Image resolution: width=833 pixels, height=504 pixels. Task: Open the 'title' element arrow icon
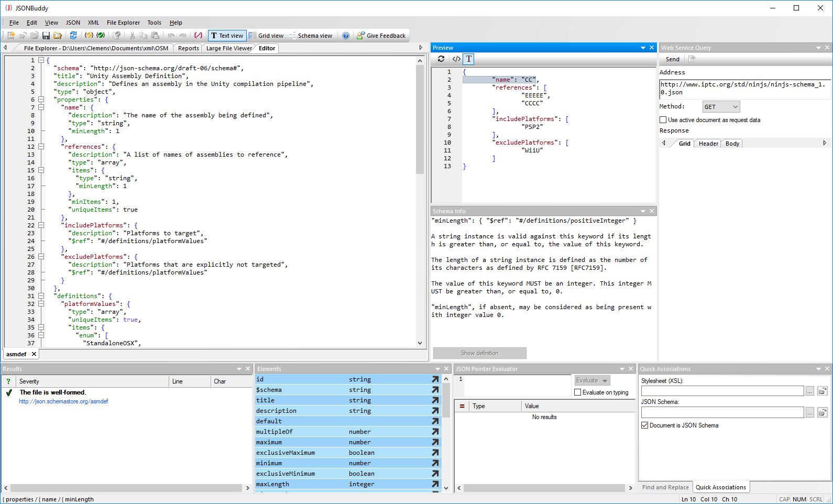(x=435, y=400)
